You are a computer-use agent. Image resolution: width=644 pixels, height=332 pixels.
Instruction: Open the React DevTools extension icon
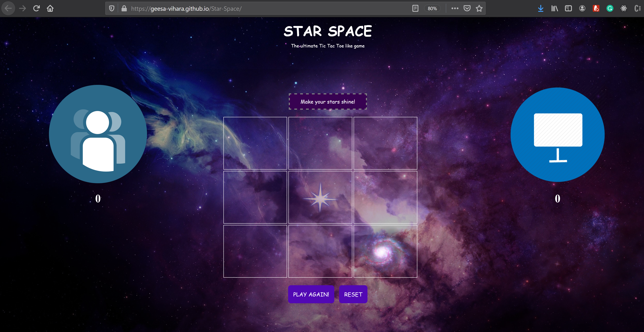[x=624, y=8]
